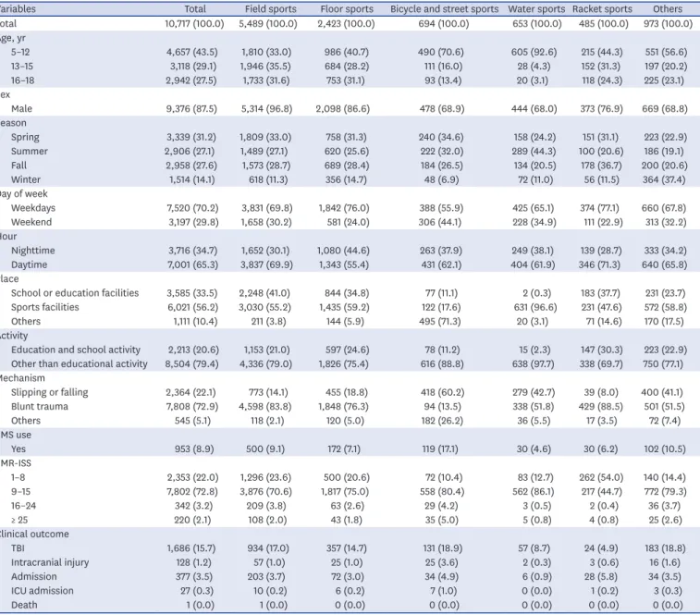Click the '9–15' ISS row label
The image size is (700, 615).
(20, 492)
